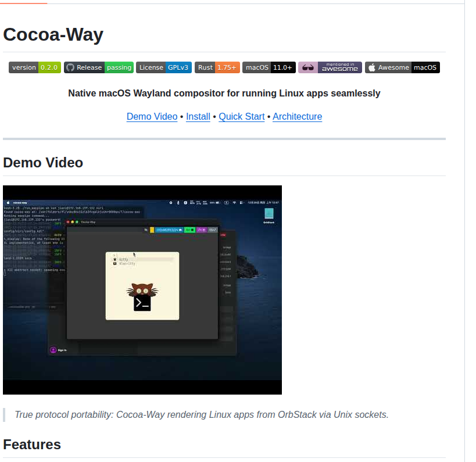
Task: Open the demo video thumbnail
Action: [142, 290]
